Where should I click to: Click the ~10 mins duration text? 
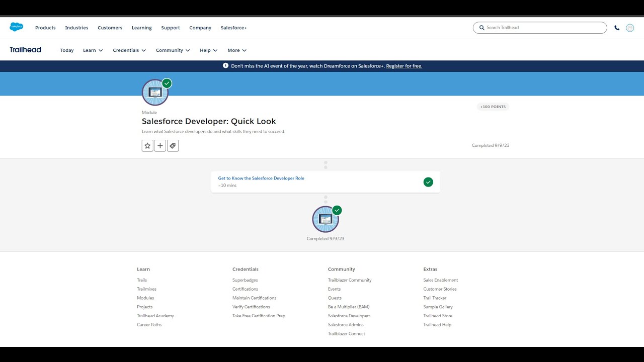pyautogui.click(x=227, y=186)
